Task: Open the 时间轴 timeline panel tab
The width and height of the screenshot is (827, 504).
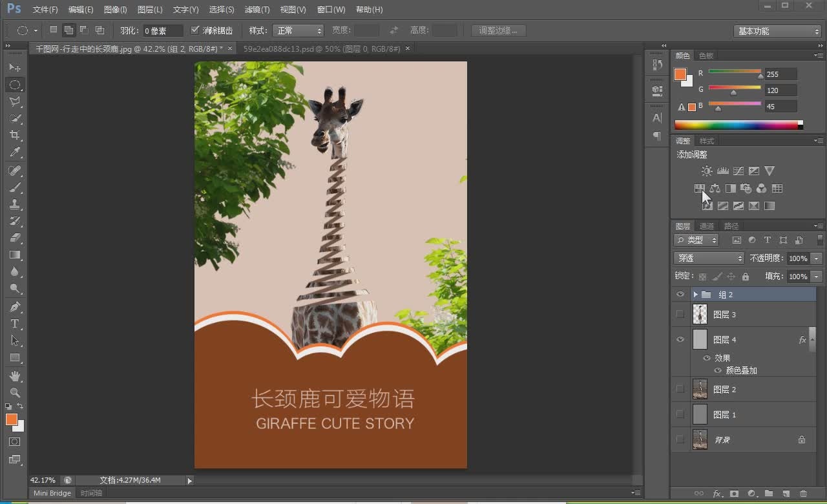Action: 91,493
